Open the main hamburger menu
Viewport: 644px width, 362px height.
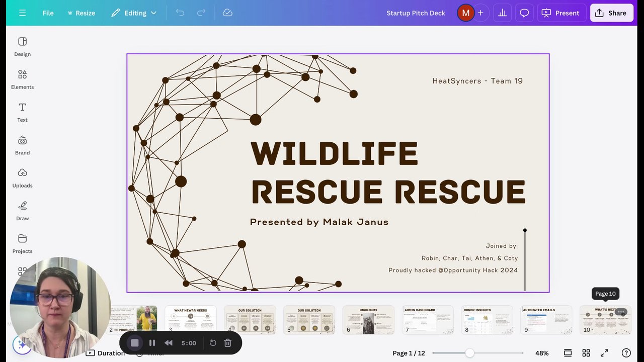tap(22, 13)
